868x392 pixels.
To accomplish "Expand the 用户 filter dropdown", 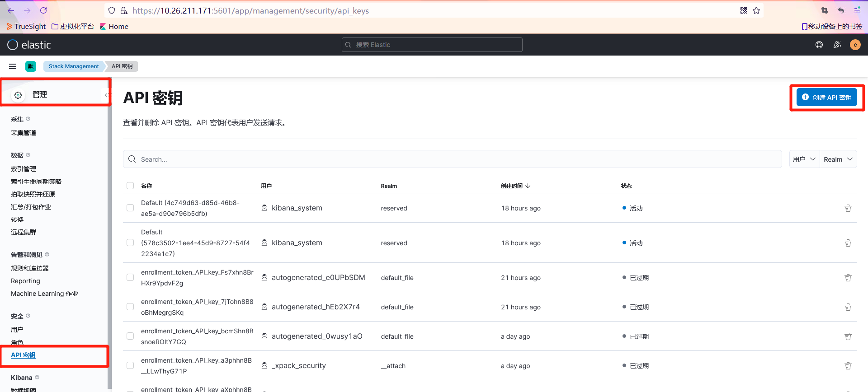I will pos(804,159).
